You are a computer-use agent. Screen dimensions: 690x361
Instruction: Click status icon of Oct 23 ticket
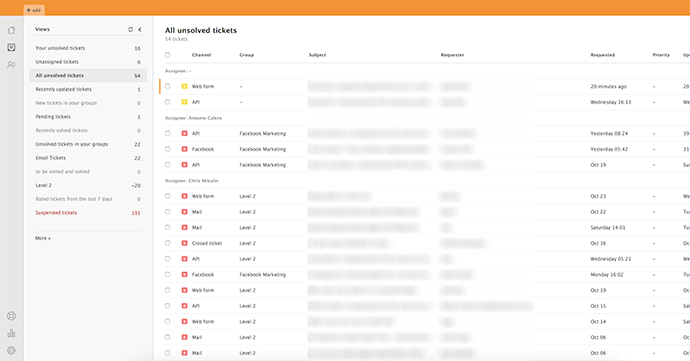pyautogui.click(x=184, y=196)
